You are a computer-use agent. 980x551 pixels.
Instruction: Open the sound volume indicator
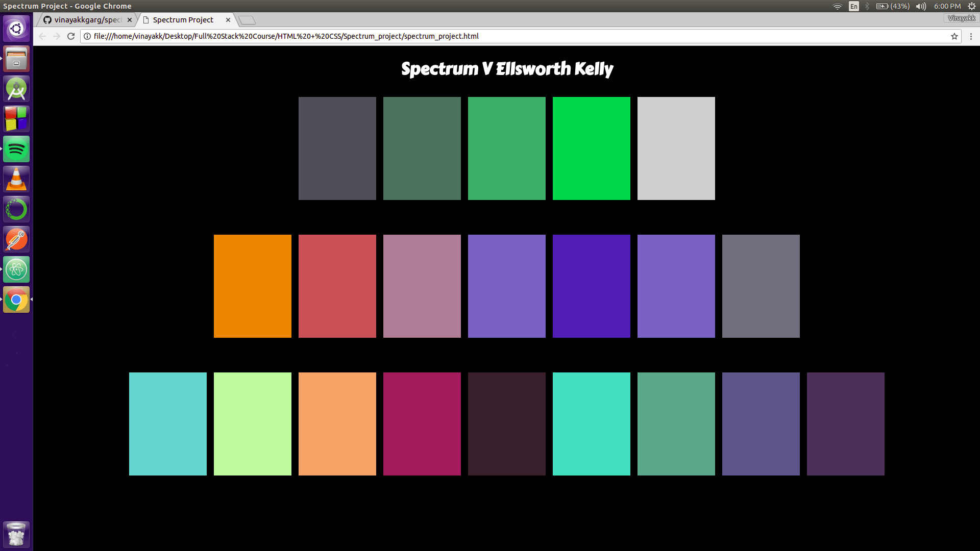(920, 6)
